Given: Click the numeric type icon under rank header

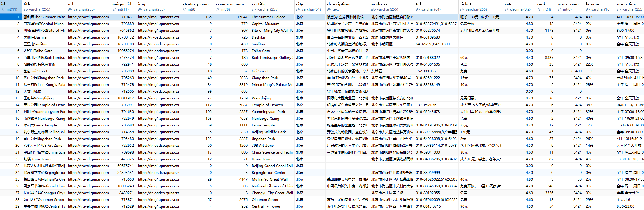Looking at the screenshot, I should click(x=539, y=9).
